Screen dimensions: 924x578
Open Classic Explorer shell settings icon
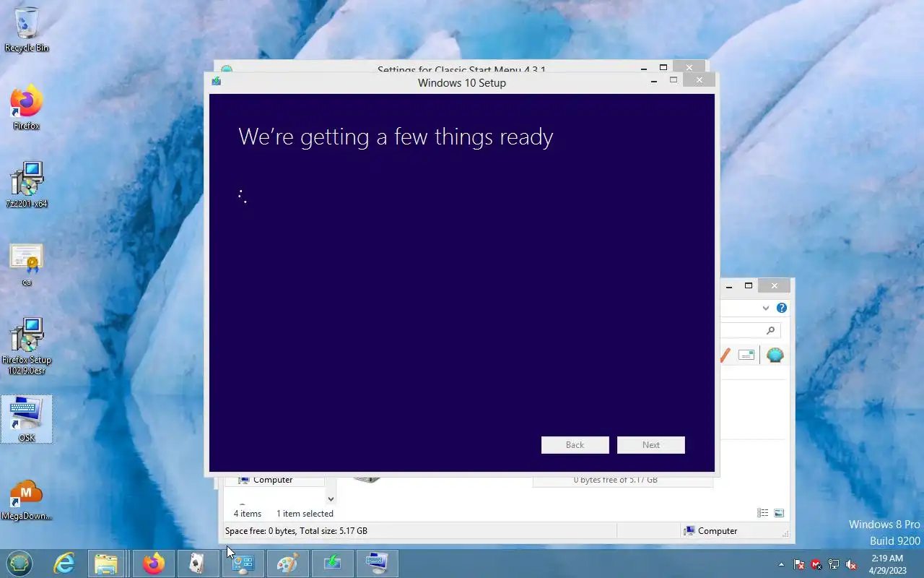pyautogui.click(x=775, y=355)
